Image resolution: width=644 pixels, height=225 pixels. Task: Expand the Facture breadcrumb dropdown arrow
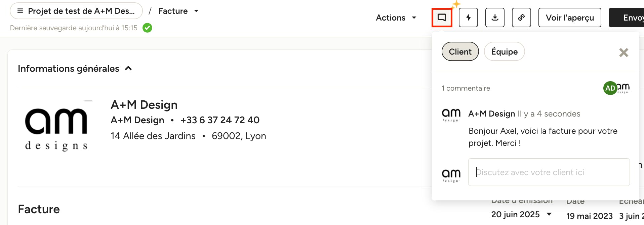(x=196, y=11)
